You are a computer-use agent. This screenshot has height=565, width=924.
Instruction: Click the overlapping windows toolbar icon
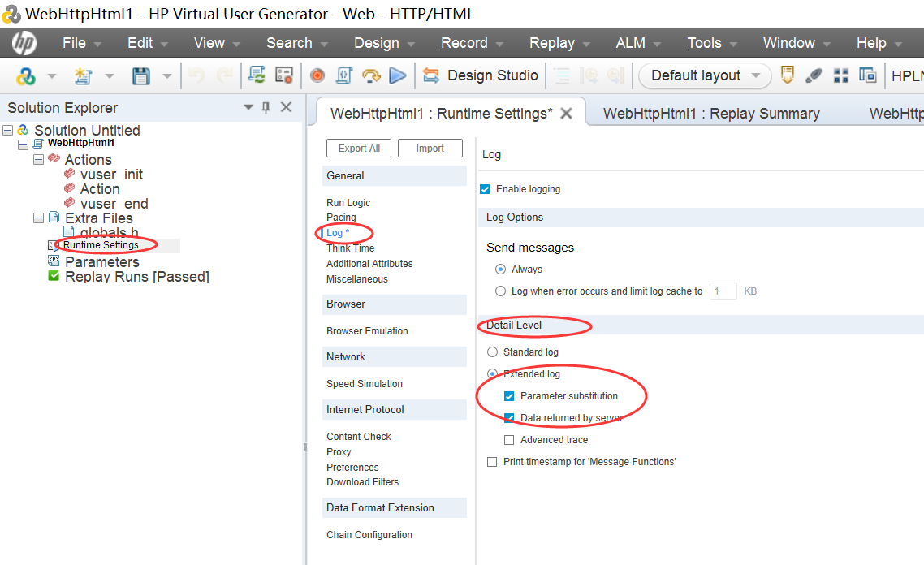[867, 75]
